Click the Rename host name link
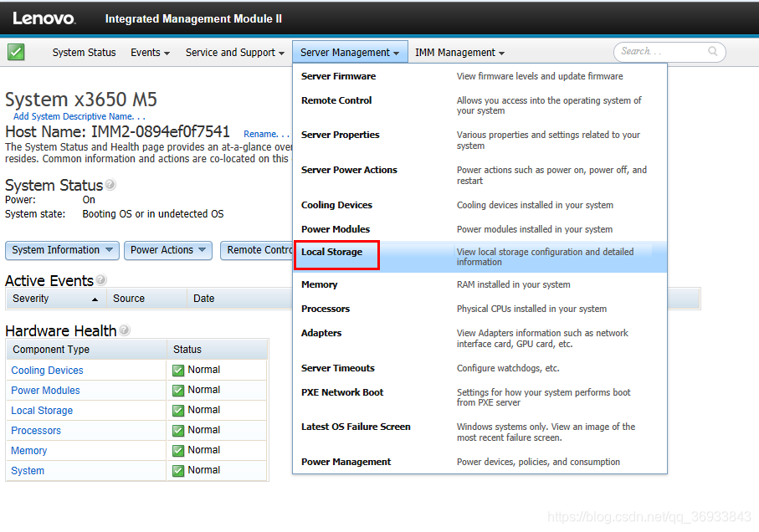The height and width of the screenshot is (532, 759). [266, 134]
